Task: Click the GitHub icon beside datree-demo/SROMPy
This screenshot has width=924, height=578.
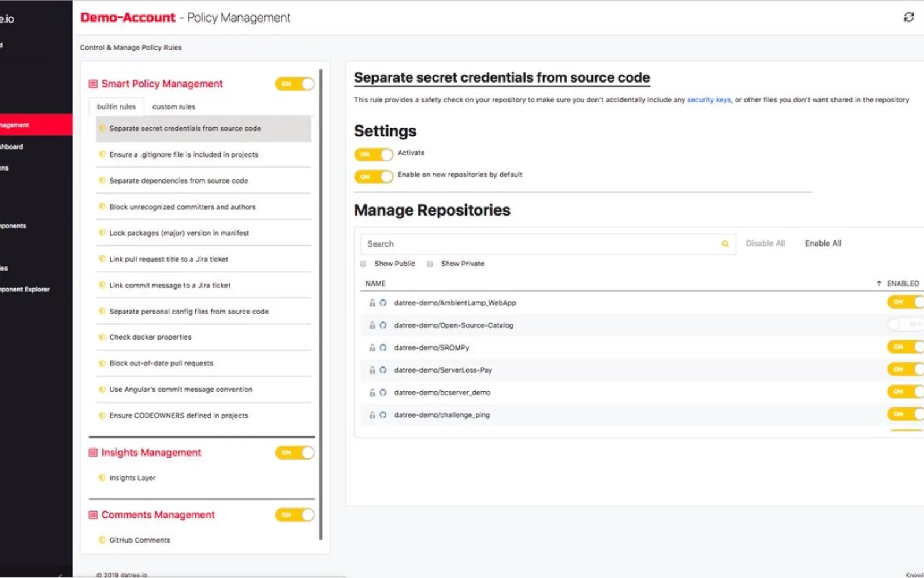Action: [383, 348]
